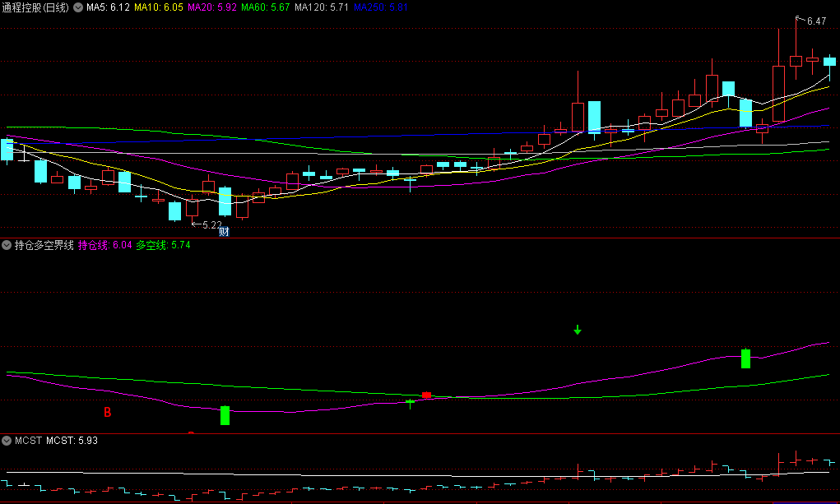Expand the MCST indicator menu arrow
The width and height of the screenshot is (840, 504).
7,441
